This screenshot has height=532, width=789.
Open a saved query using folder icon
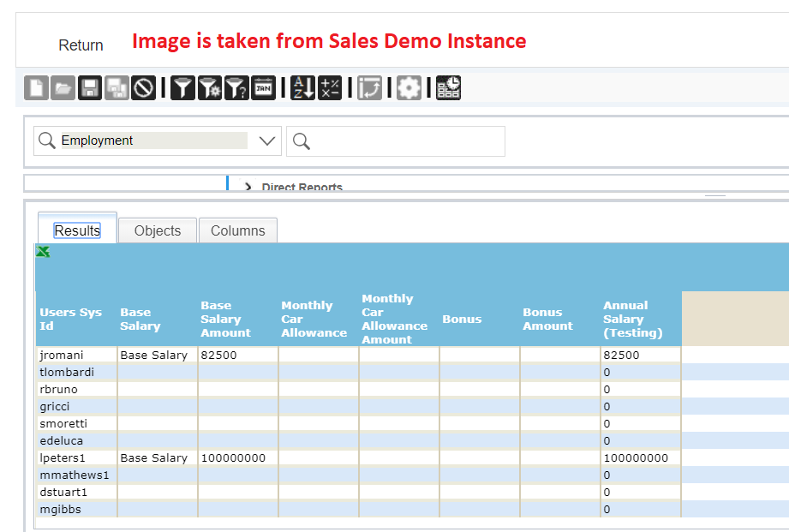(63, 88)
